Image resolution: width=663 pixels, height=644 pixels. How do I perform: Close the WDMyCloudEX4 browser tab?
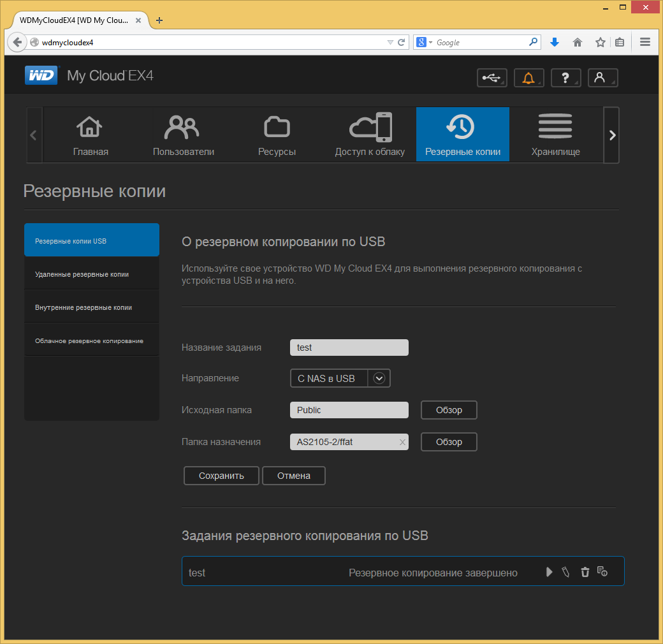[138, 20]
